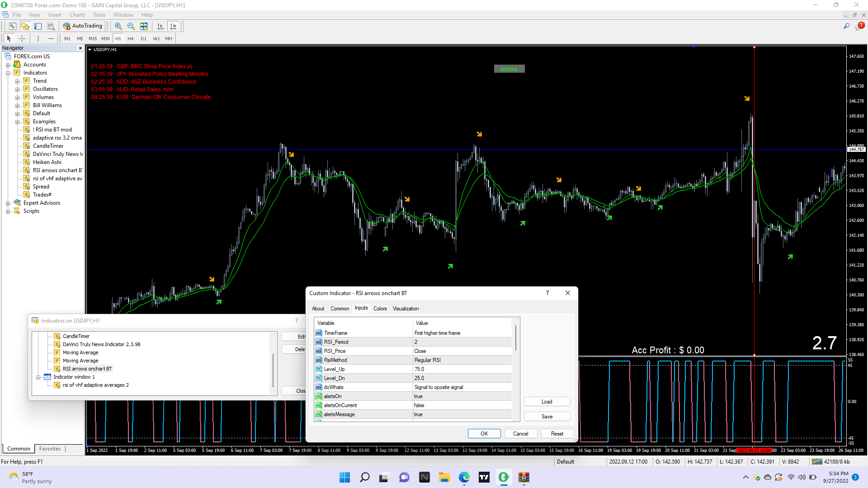Open the Charts menu

pyautogui.click(x=77, y=15)
